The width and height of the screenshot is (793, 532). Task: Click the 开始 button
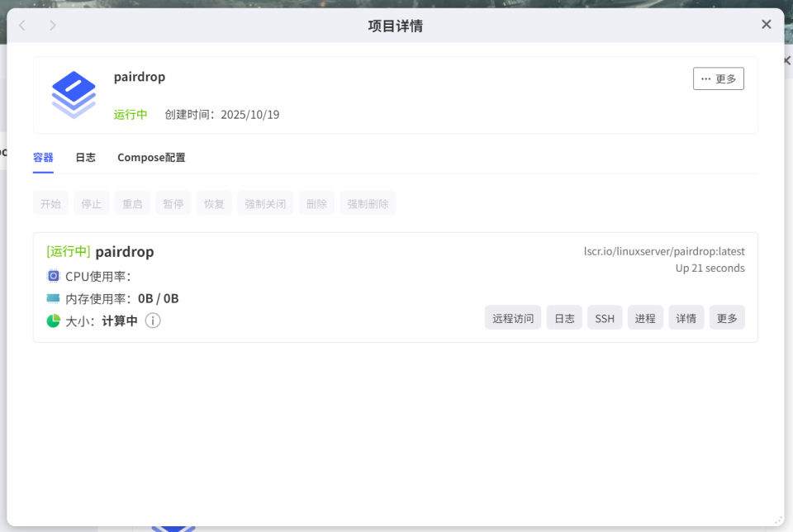pyautogui.click(x=50, y=203)
